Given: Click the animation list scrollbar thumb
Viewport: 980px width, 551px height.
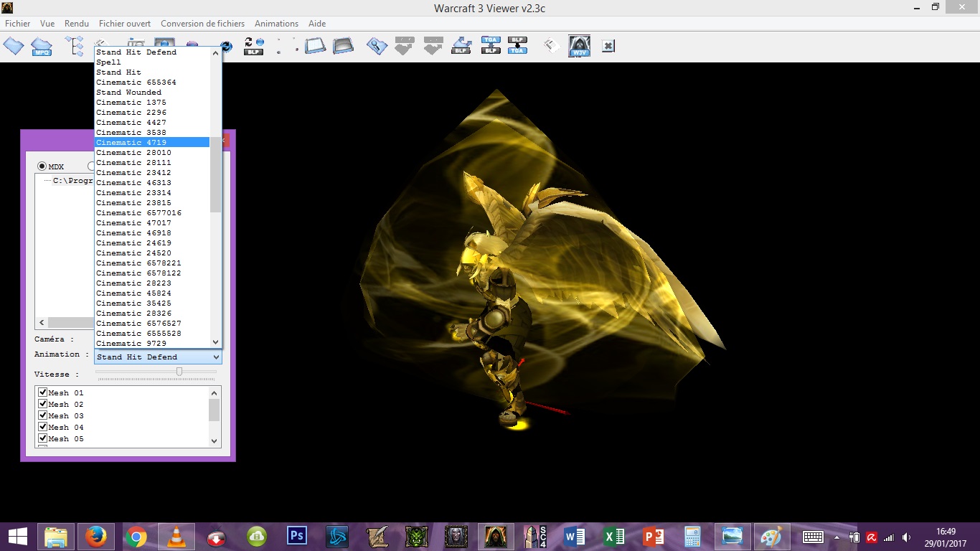Looking at the screenshot, I should point(215,174).
